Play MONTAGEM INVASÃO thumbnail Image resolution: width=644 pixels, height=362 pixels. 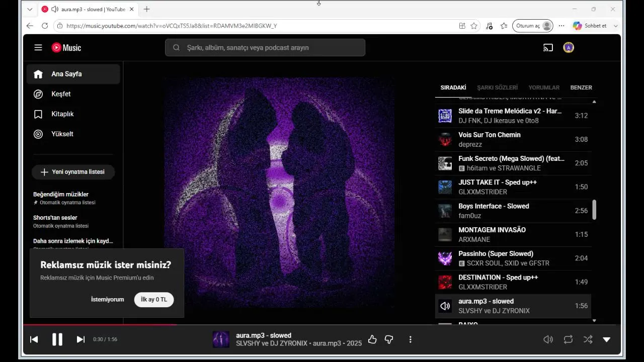point(445,234)
